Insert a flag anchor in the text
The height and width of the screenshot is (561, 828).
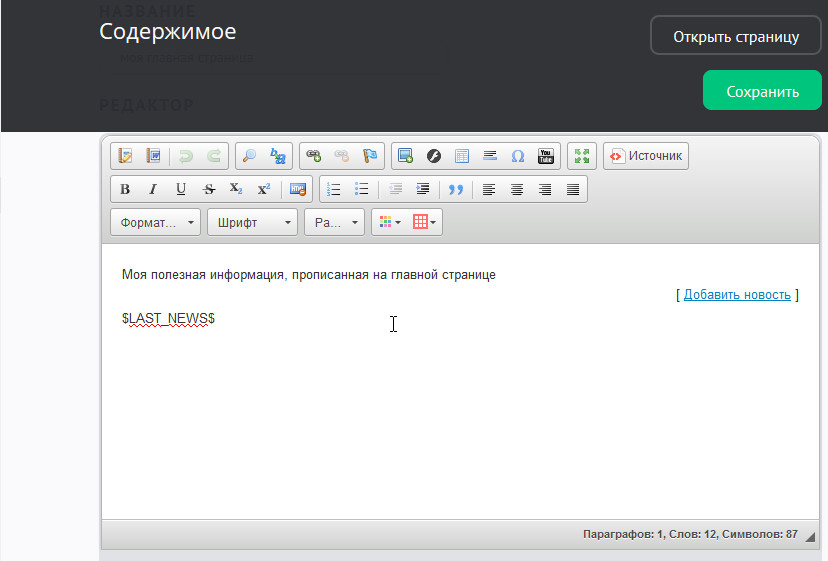[x=370, y=156]
